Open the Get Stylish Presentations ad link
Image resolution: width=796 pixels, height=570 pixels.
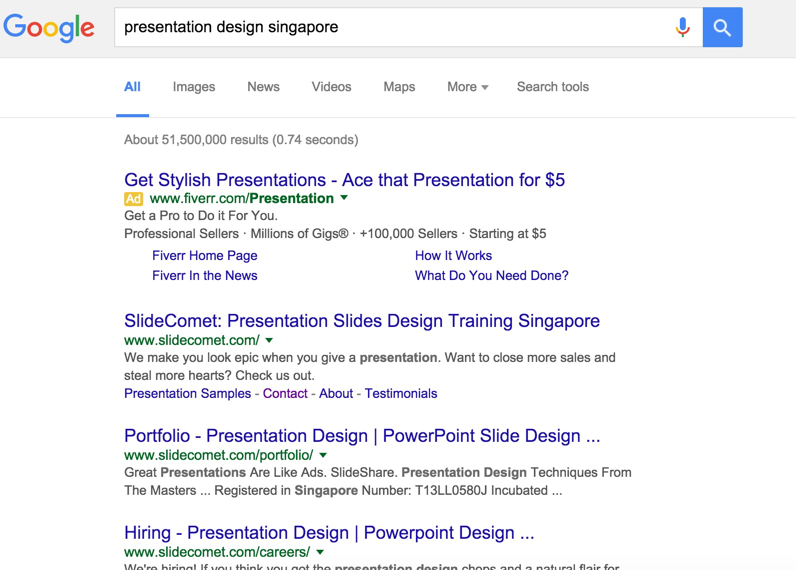344,180
